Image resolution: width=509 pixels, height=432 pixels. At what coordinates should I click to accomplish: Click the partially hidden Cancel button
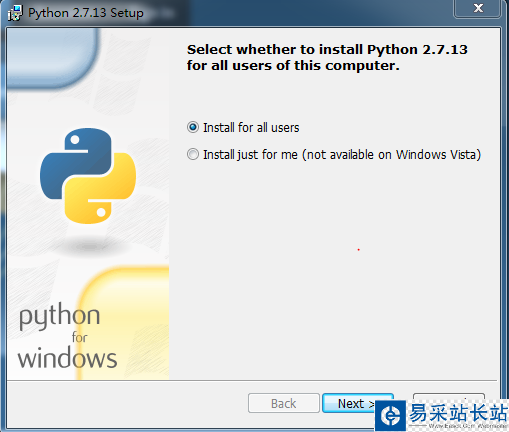pyautogui.click(x=449, y=397)
